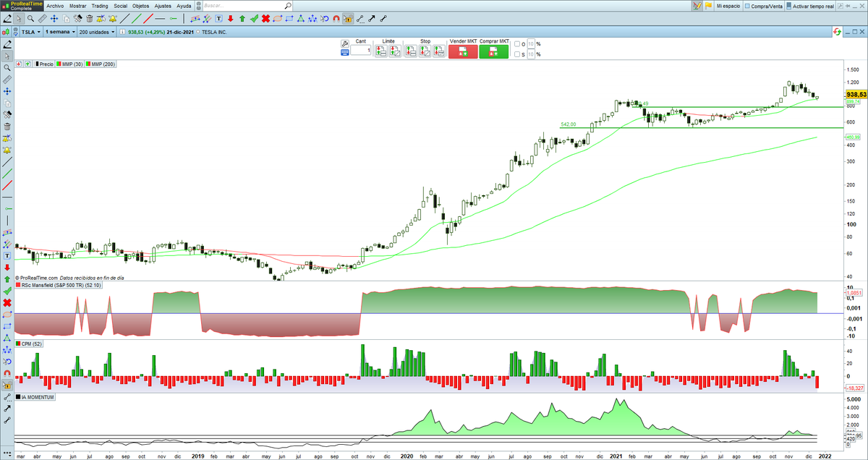Select the trash icon in left vertical toolbar
Image resolution: width=868 pixels, height=460 pixels.
(7, 125)
